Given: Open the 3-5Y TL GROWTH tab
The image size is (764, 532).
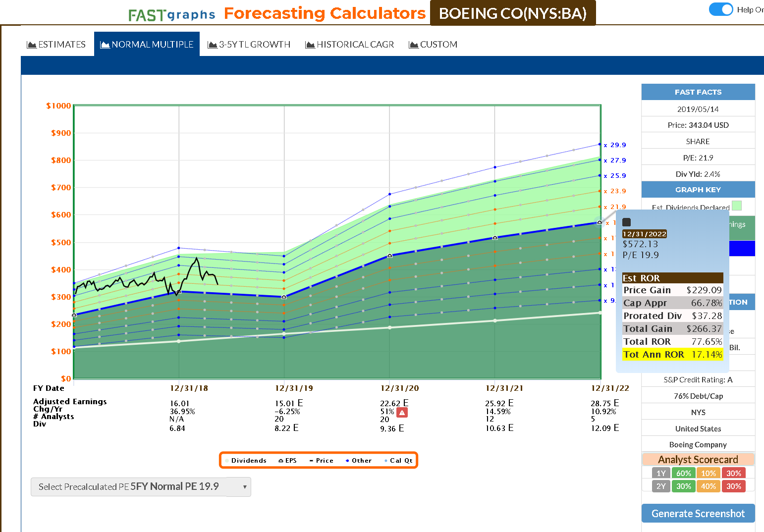Looking at the screenshot, I should [249, 45].
